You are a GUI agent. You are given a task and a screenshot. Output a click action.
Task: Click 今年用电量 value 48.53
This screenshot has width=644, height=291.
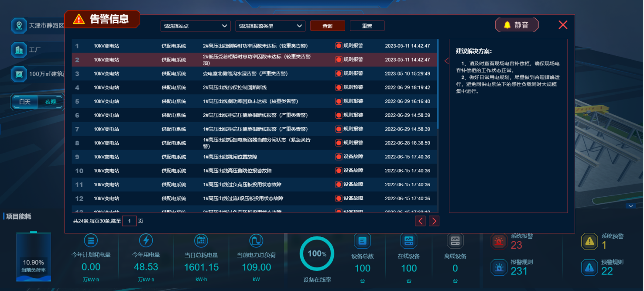pos(146,267)
